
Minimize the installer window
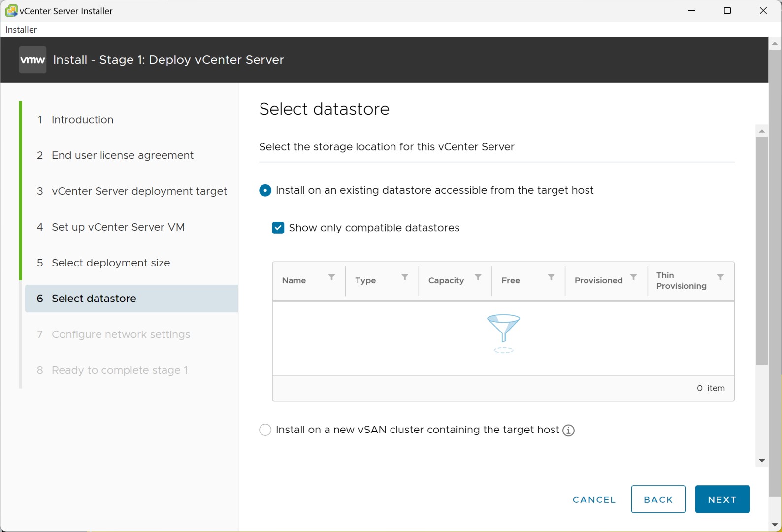[x=692, y=11]
